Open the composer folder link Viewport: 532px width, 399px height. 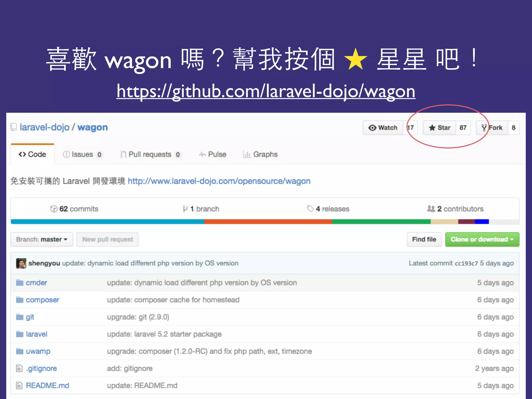tap(43, 300)
